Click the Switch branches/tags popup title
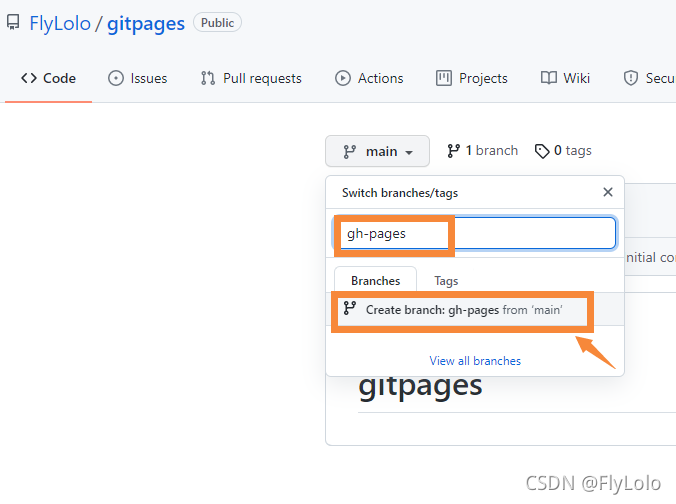 [x=400, y=193]
